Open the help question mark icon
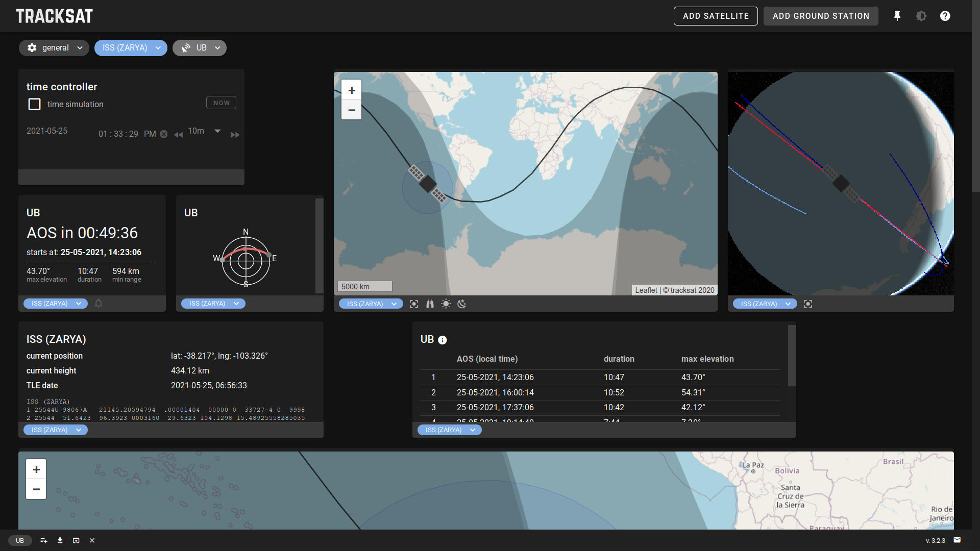 tap(945, 16)
